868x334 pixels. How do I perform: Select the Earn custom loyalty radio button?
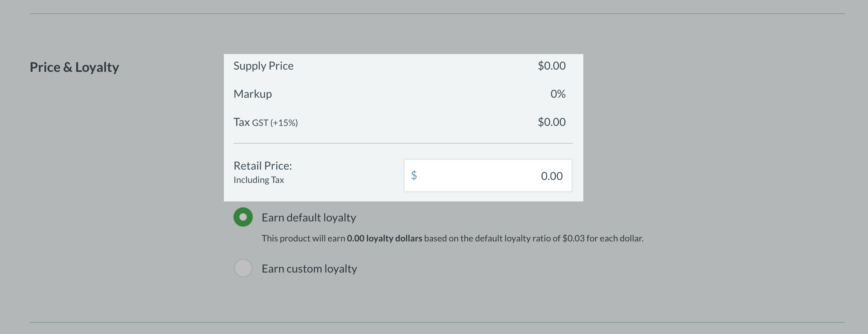pos(243,268)
